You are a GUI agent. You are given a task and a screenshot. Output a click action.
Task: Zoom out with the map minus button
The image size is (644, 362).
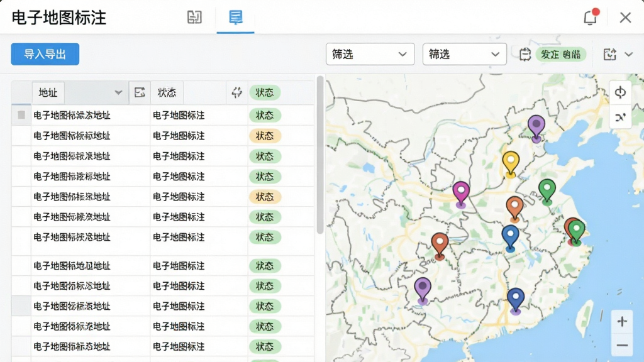click(x=622, y=346)
